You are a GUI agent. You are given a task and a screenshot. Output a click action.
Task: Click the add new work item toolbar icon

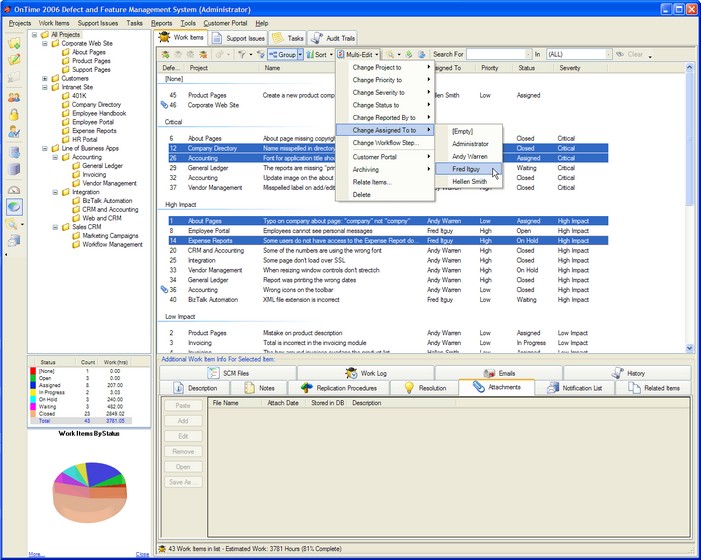[165, 55]
